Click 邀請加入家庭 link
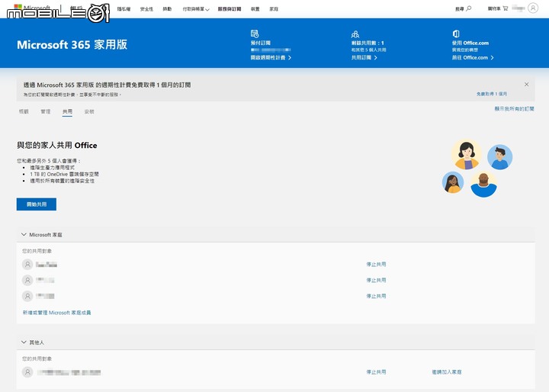 [447, 372]
